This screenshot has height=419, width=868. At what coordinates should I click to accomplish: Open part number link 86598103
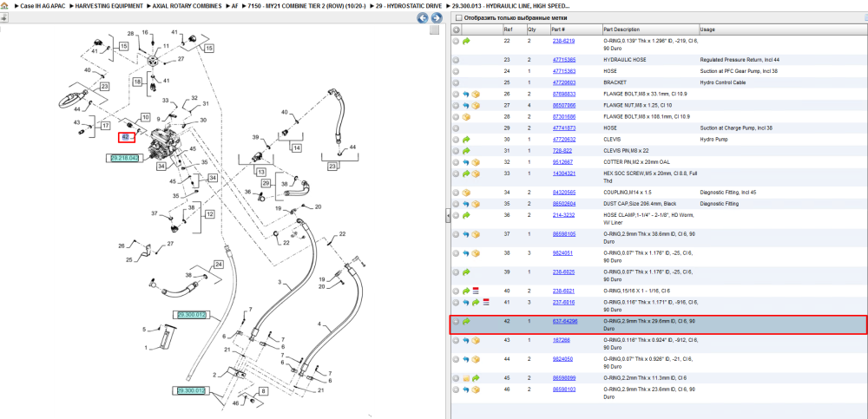tap(564, 390)
